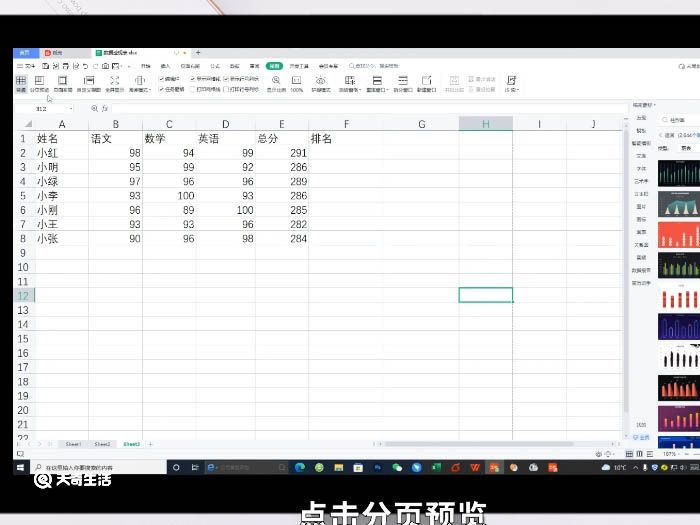
Task: Enter full screen display mode
Action: (x=115, y=83)
